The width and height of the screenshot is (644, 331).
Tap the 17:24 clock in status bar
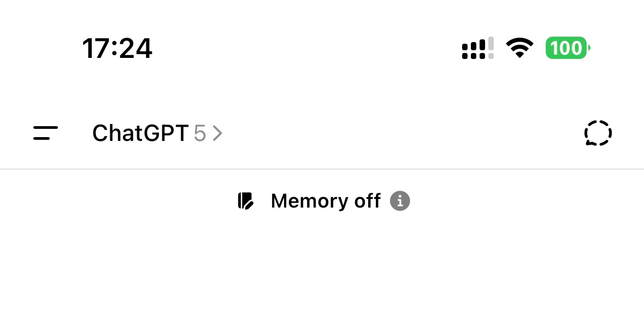pyautogui.click(x=117, y=49)
